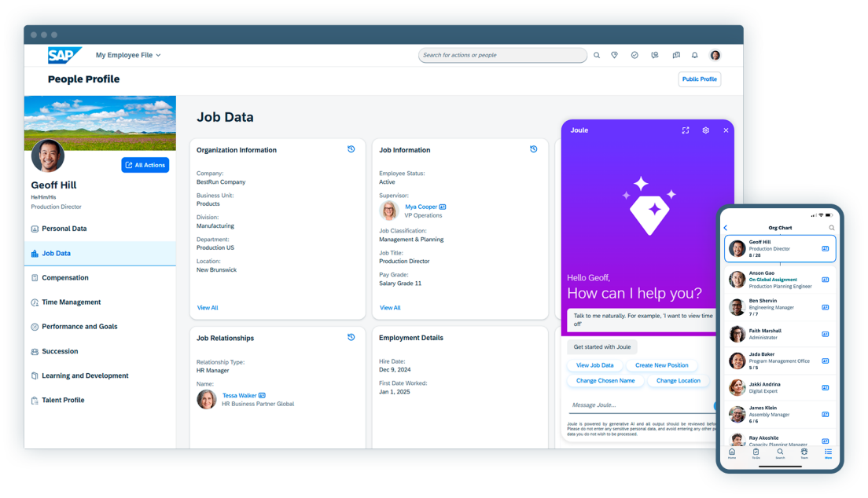868x498 pixels.
Task: Select the View Job Data quick action in Joule
Action: tap(595, 364)
